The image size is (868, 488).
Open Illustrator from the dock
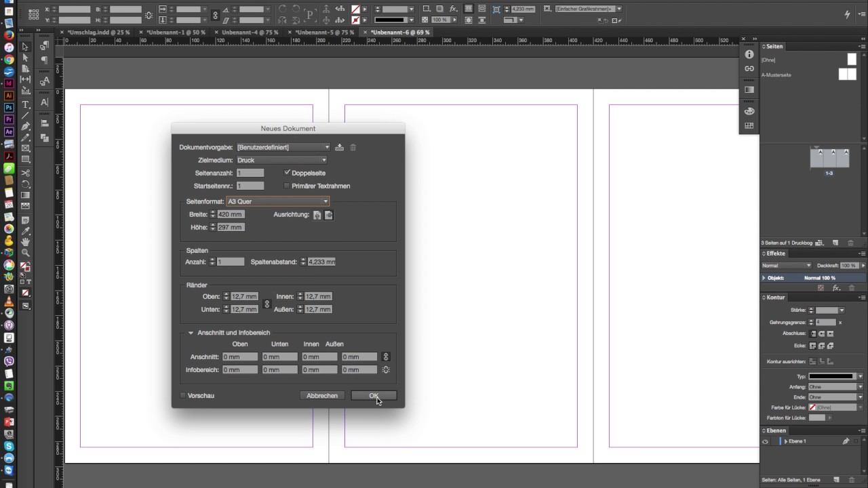point(9,96)
